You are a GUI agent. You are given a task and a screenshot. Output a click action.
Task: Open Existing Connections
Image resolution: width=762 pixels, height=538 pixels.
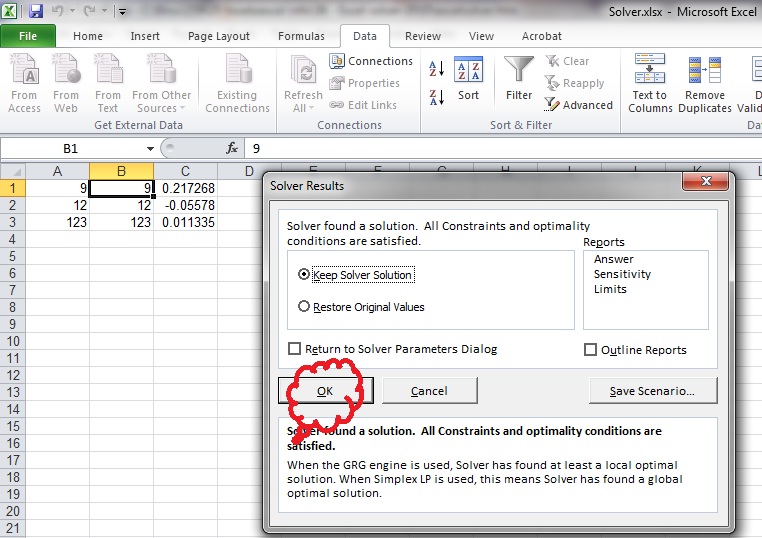237,84
